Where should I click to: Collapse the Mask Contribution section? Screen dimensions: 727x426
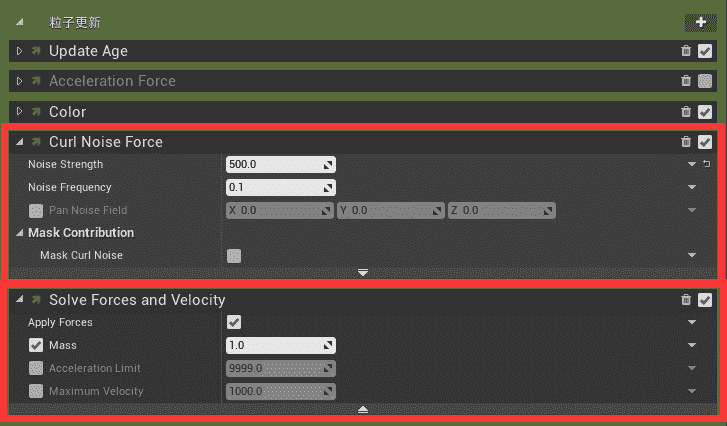(20, 233)
